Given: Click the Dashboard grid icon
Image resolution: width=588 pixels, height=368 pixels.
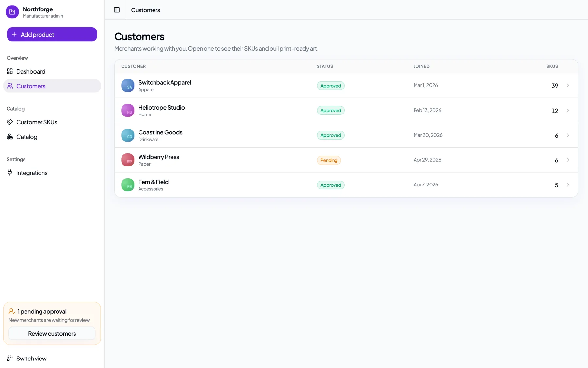Looking at the screenshot, I should (x=10, y=71).
